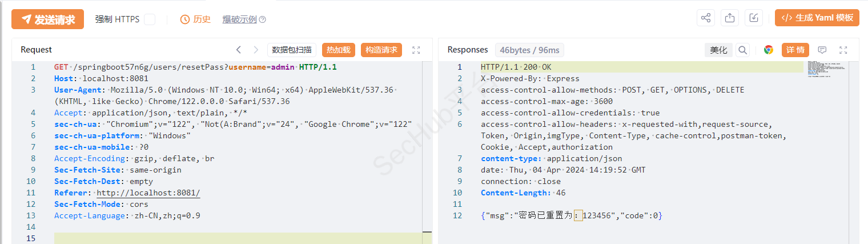
Task: Open response in Chrome browser icon
Action: pos(769,50)
